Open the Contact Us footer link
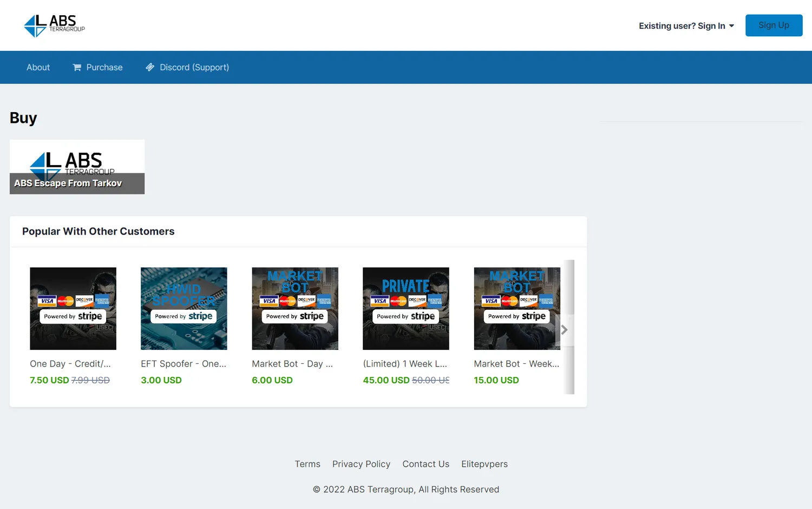 426,464
